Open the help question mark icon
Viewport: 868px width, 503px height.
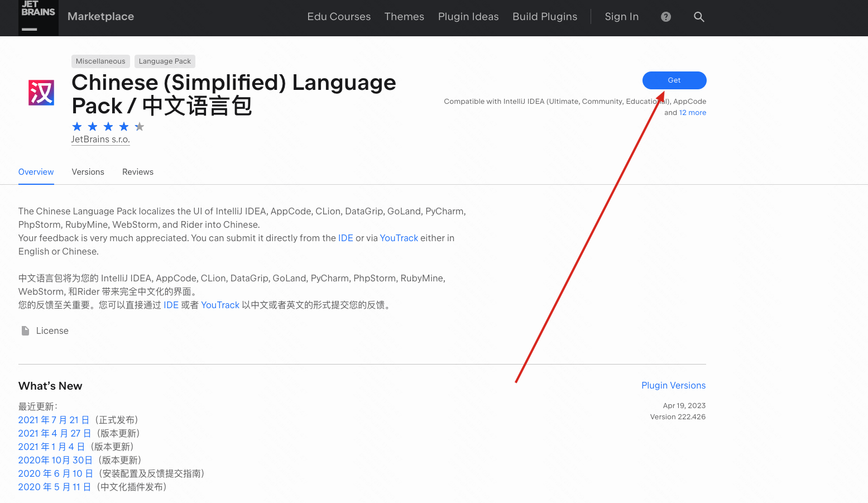[x=666, y=17]
